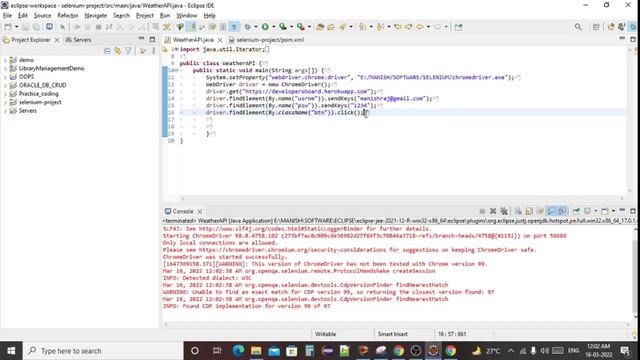The width and height of the screenshot is (640, 360).
Task: Click the Search magnifier icon in toolbar
Action: tap(578, 27)
